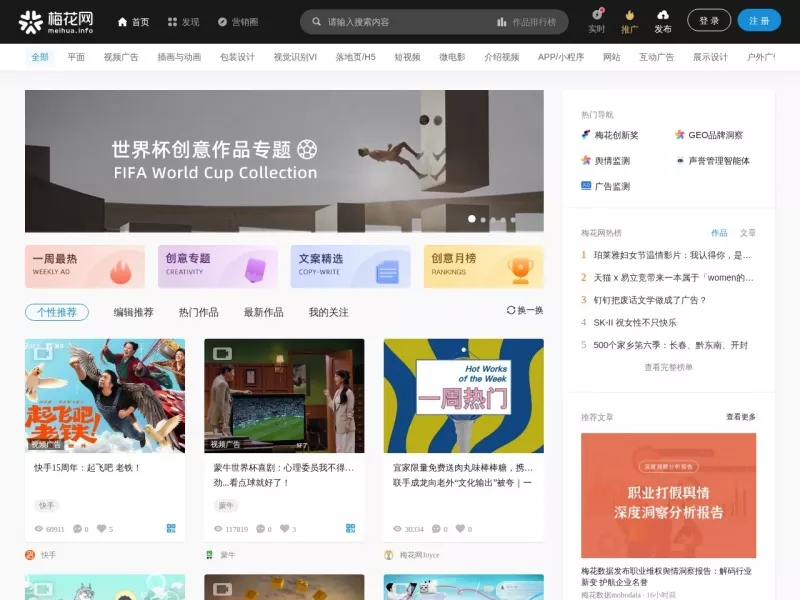Viewport: 800px width, 600px height.
Task: Click the grid icon beside 发现
Action: click(172, 22)
